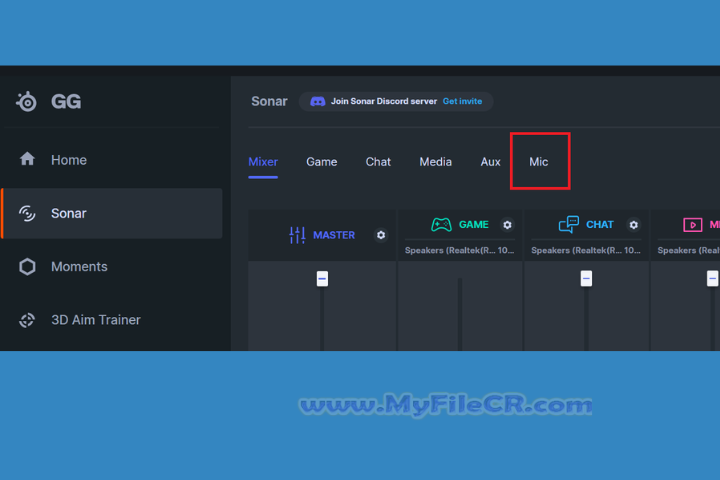The width and height of the screenshot is (720, 480).
Task: Click the Home house icon in sidebar
Action: coord(27,159)
